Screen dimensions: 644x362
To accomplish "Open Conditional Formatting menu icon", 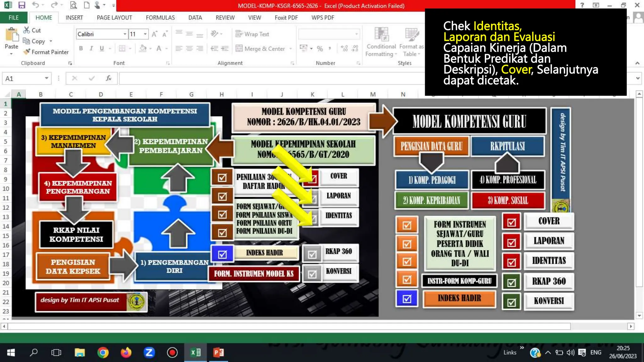I will [381, 35].
